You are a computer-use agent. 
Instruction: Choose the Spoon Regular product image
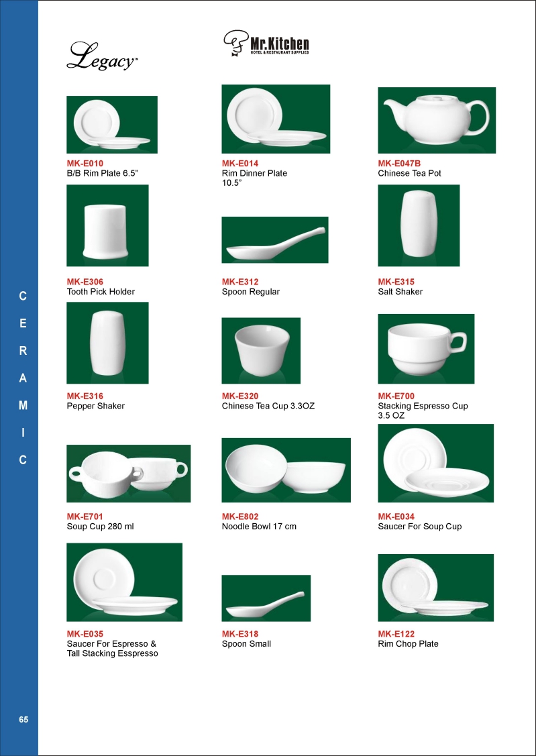pyautogui.click(x=275, y=239)
